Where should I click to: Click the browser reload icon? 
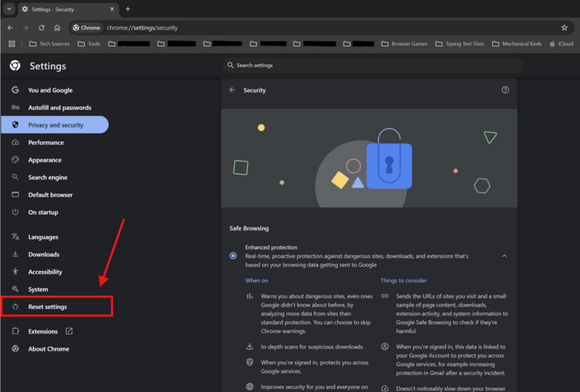(x=41, y=28)
